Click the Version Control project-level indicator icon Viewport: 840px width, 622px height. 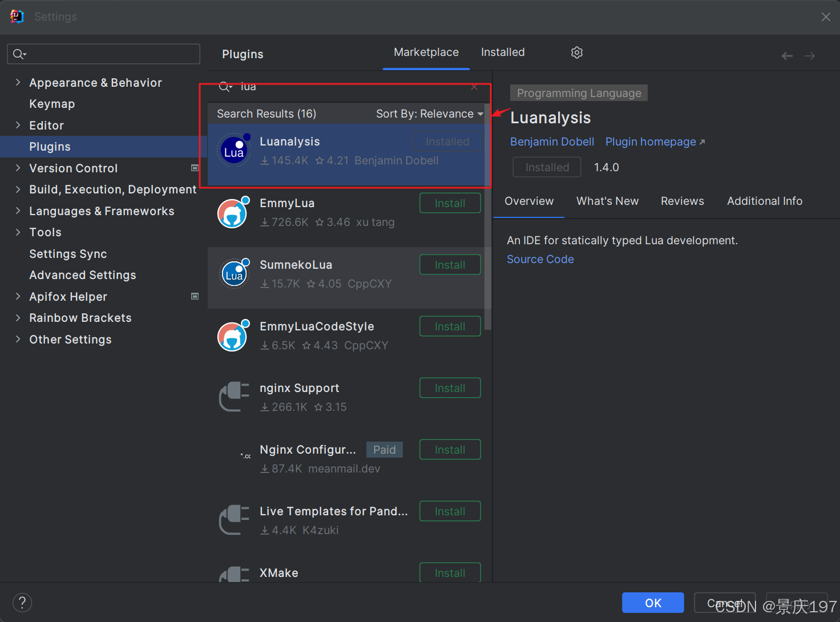tap(195, 168)
